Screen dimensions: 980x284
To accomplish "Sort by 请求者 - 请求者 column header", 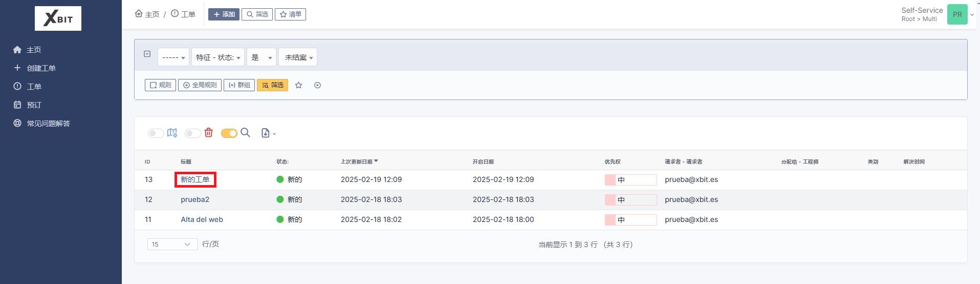I will click(683, 162).
